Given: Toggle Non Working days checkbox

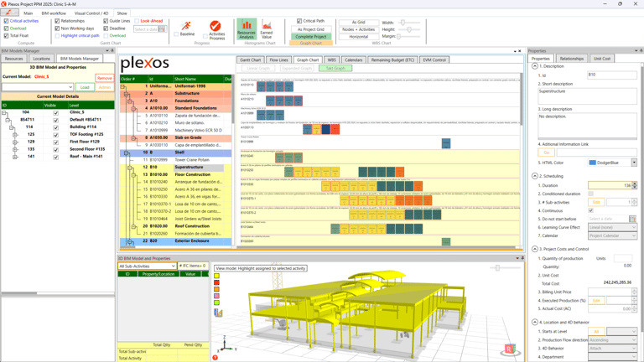Looking at the screenshot, I should click(x=57, y=28).
